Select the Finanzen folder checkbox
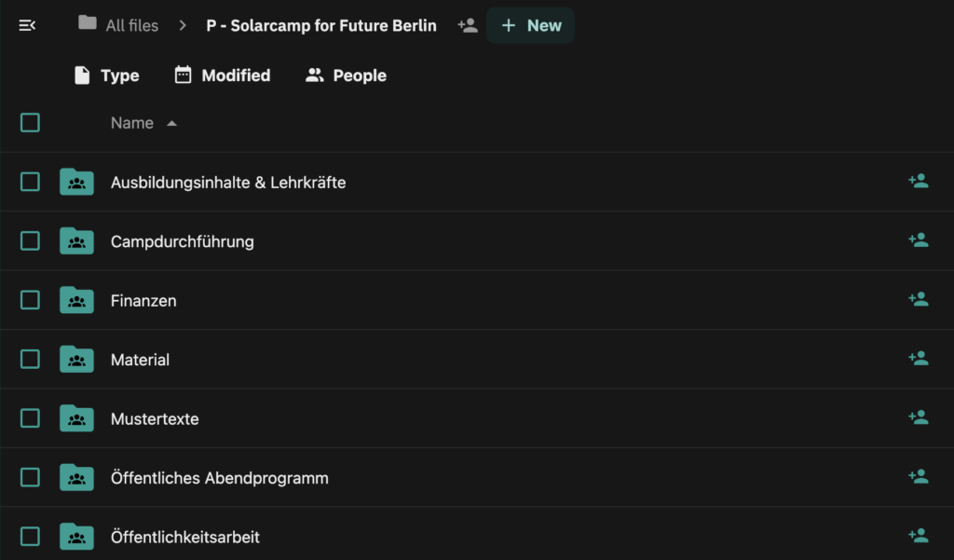Screen dimensions: 954x560 pos(30,300)
